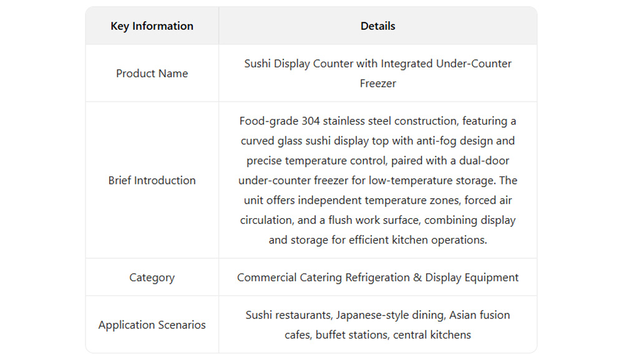Select the Application Scenarios row label

pyautogui.click(x=152, y=325)
